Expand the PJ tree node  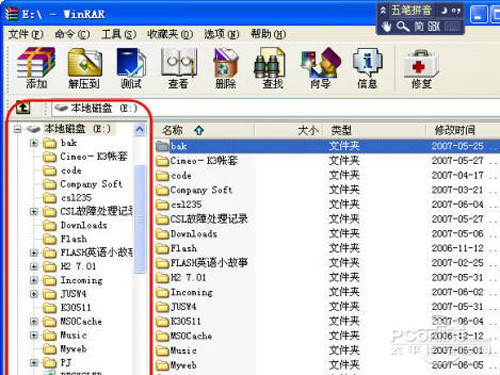click(x=34, y=363)
